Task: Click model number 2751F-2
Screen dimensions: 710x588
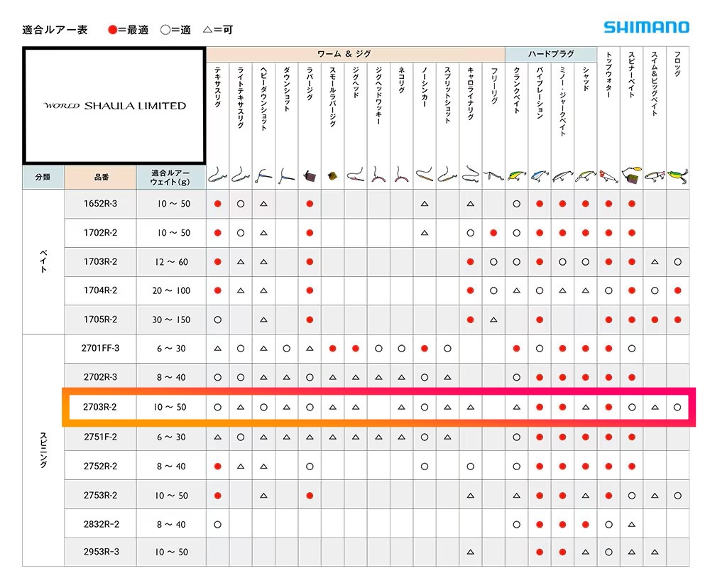Action: coord(100,437)
